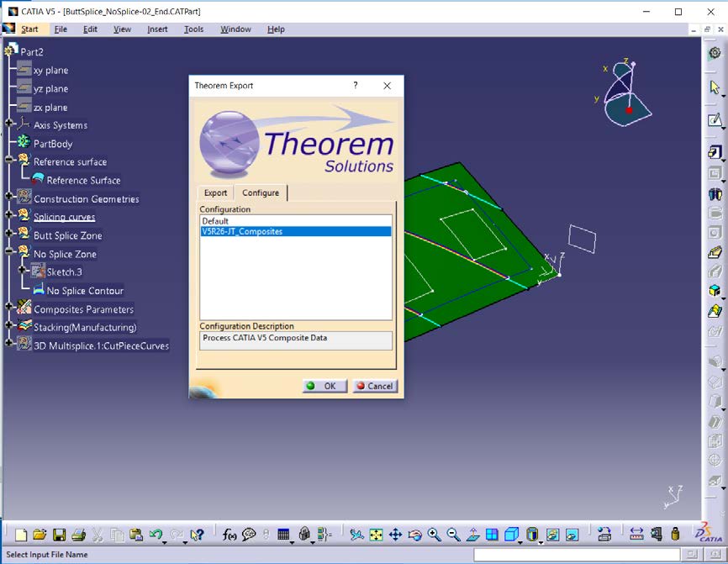The height and width of the screenshot is (564, 728).
Task: Swap visible space icon
Action: [572, 535]
